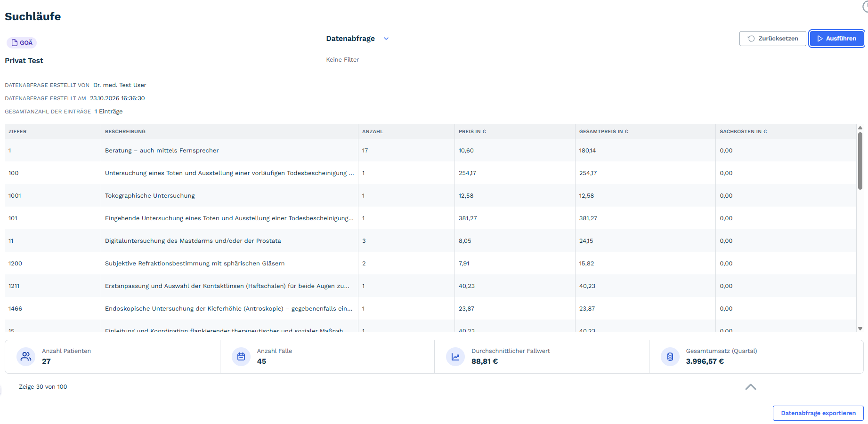This screenshot has width=868, height=424.
Task: Collapse the panel with the up chevron
Action: pos(751,387)
